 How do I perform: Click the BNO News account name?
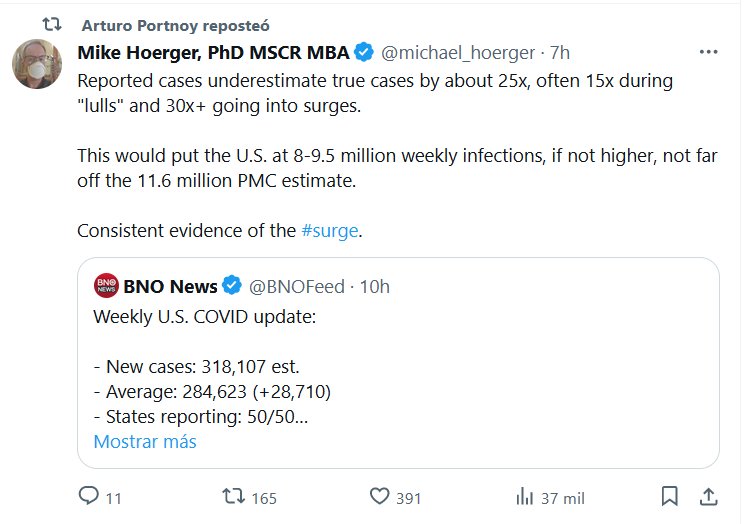coord(170,287)
